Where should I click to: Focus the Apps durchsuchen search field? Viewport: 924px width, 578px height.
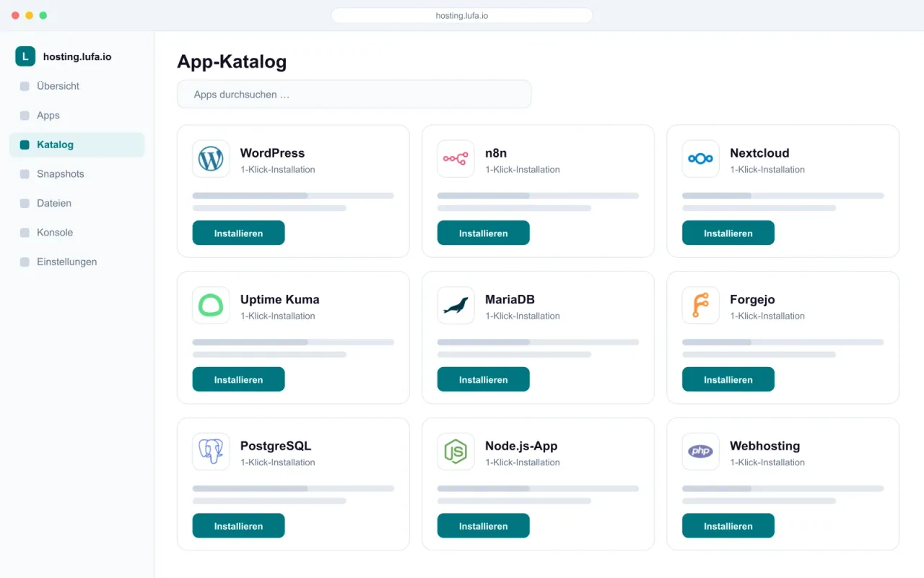[x=354, y=95]
